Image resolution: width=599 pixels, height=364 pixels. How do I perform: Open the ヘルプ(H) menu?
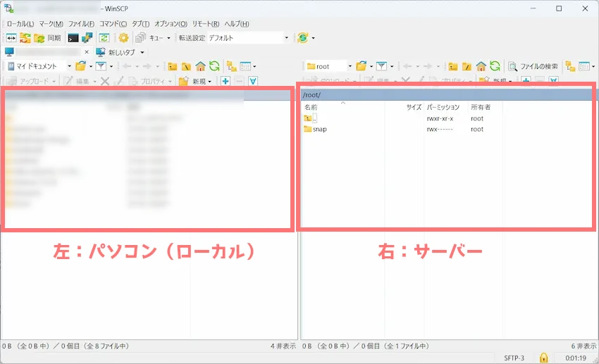[237, 24]
